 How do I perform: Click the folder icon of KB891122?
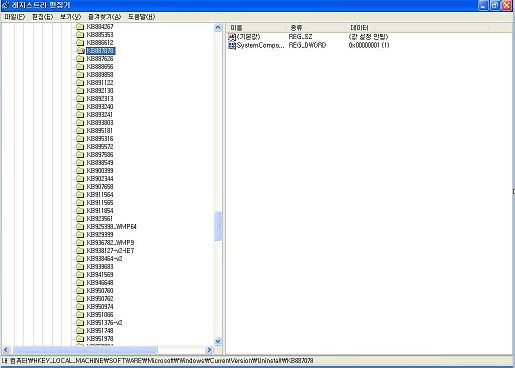point(80,83)
